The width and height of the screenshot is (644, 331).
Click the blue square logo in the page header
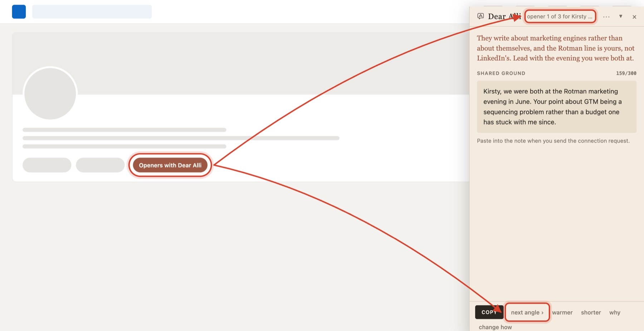[19, 12]
